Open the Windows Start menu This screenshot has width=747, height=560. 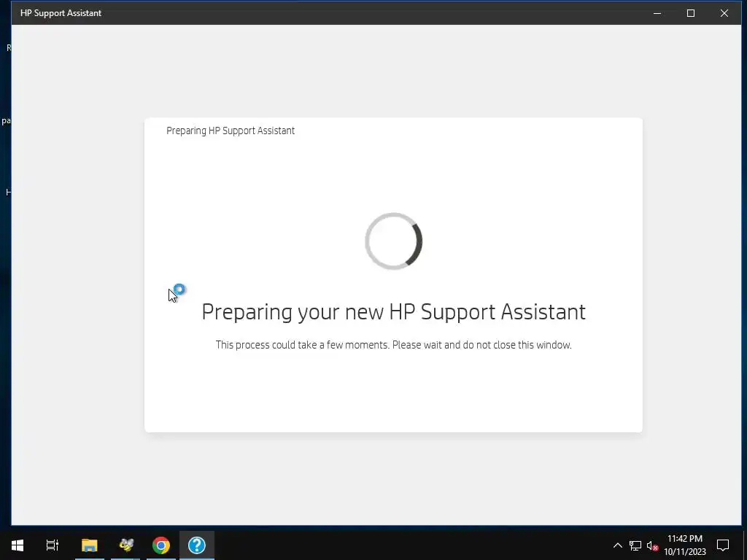click(18, 545)
